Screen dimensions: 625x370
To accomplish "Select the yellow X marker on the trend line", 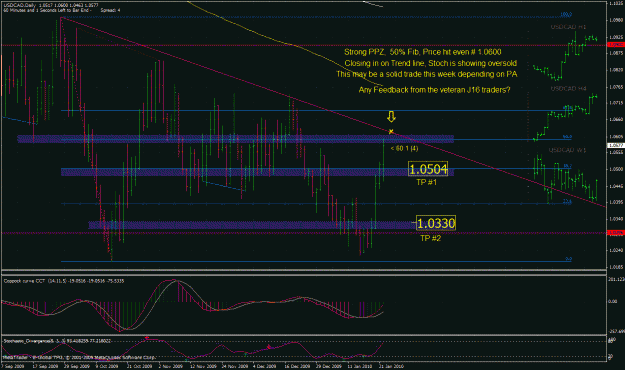I will (x=391, y=131).
